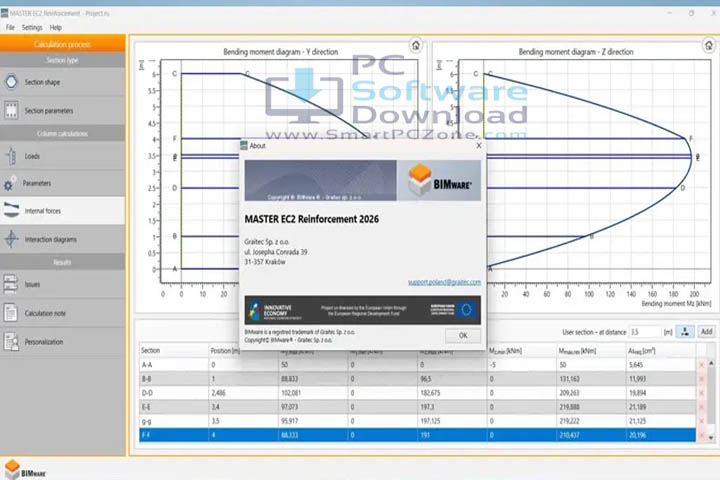Reset view of Z direction diagram (home icon)
The image size is (720, 480).
(709, 45)
